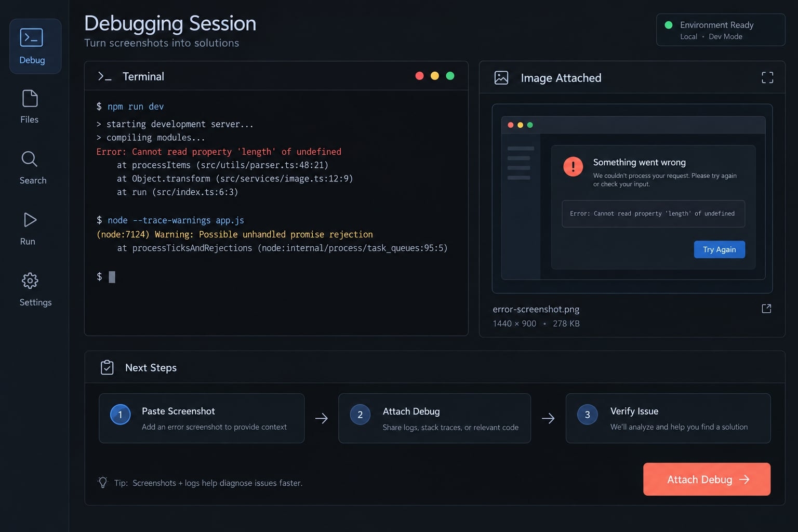Click the attached error screenshot thumbnail
798x532 pixels.
coord(632,198)
